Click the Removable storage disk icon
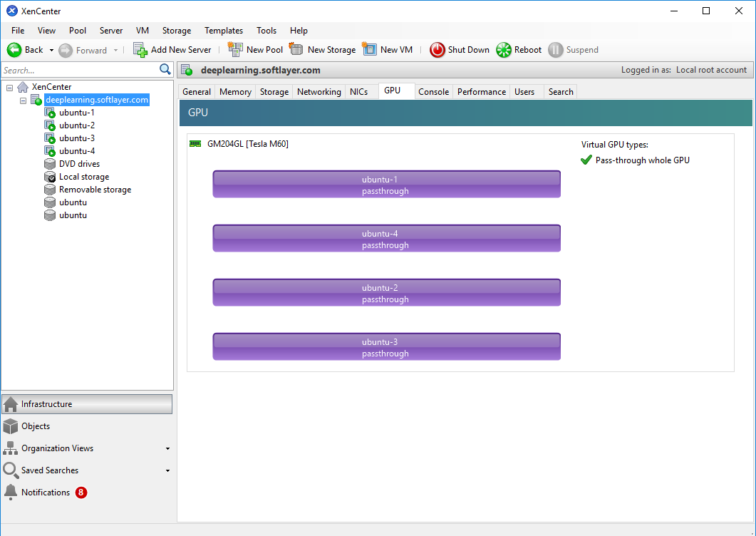The image size is (756, 536). click(50, 190)
